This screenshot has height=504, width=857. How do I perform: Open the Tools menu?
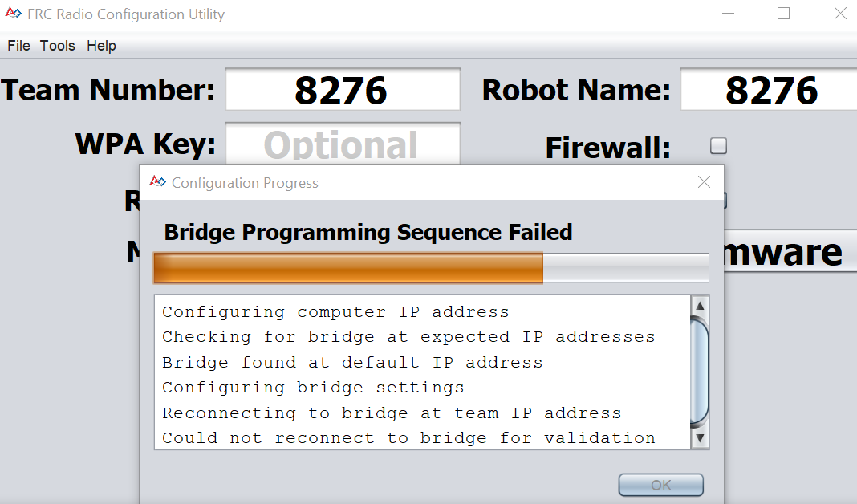[x=58, y=46]
